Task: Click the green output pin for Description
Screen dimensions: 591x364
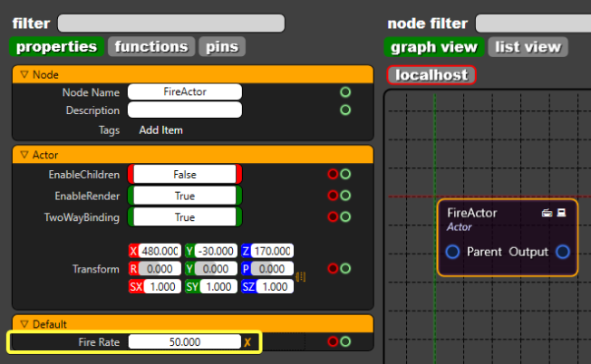Action: pyautogui.click(x=345, y=110)
